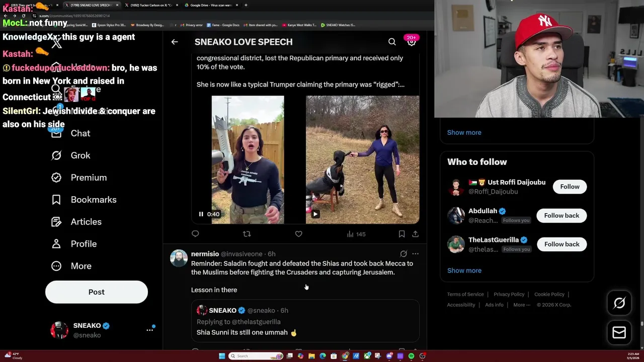Open the floating Messages envelope button

(x=619, y=332)
